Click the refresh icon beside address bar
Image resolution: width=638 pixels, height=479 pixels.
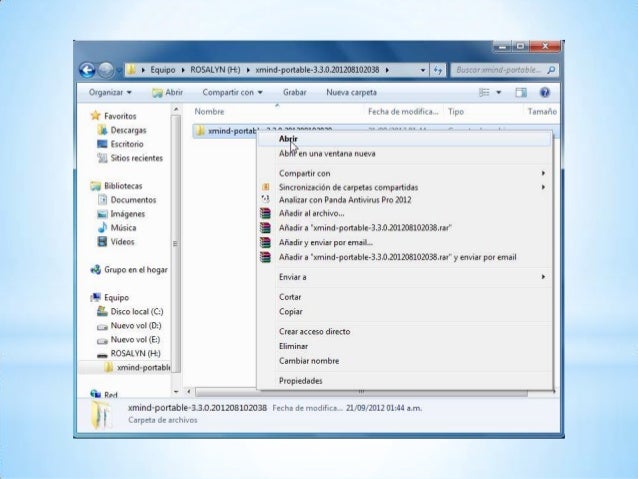[438, 70]
